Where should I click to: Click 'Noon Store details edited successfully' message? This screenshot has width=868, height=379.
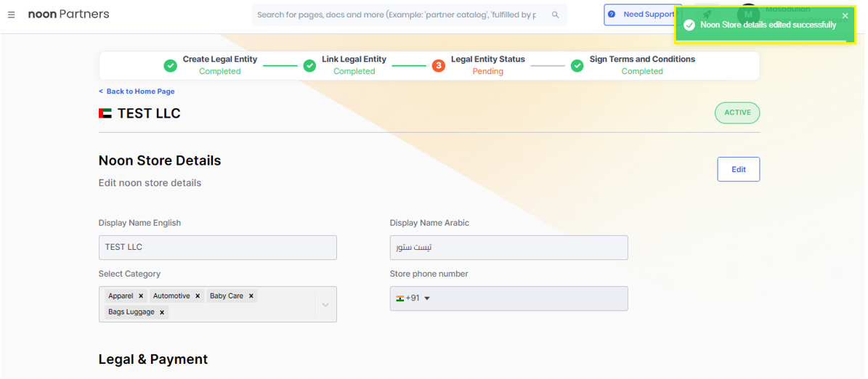[768, 25]
